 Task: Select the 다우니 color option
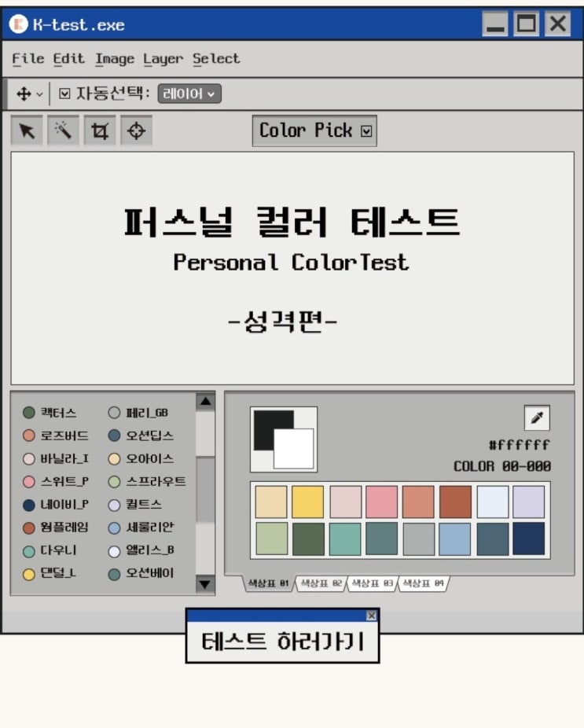coord(50,550)
